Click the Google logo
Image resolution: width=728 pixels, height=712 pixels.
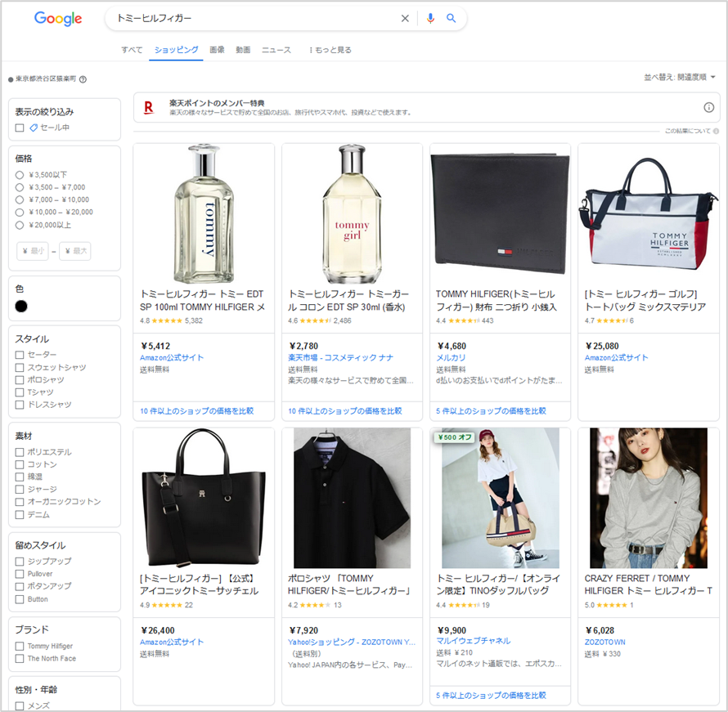[58, 19]
